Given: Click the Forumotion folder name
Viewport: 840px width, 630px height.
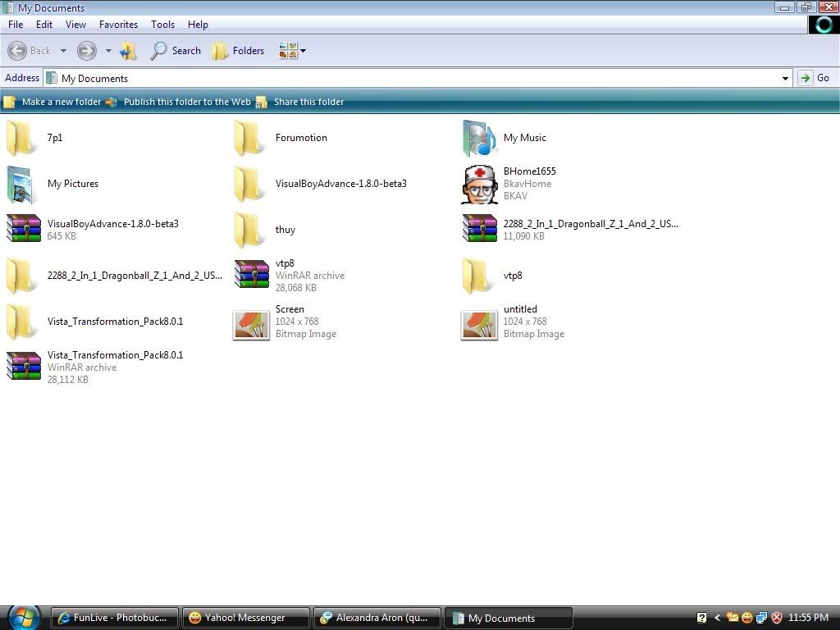Looking at the screenshot, I should [301, 138].
